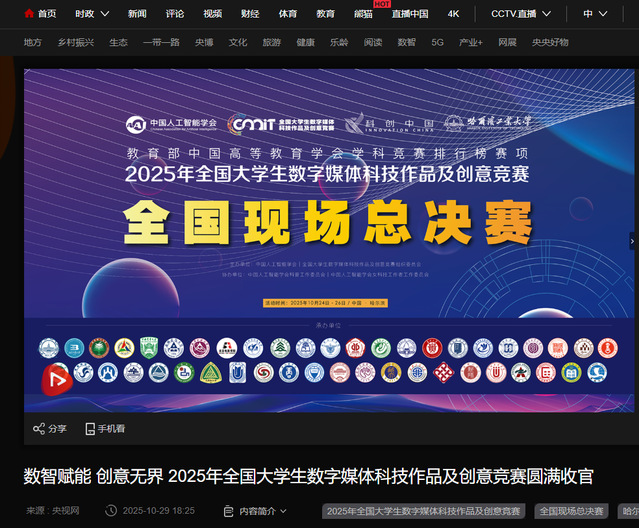639x528 pixels.
Task: Open the 熊猫 channel with HOT badge
Action: tap(363, 14)
